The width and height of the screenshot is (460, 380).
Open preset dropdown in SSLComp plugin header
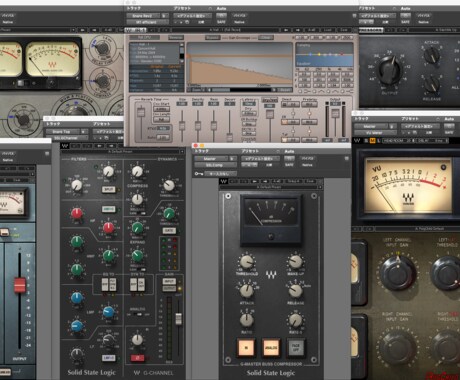click(259, 158)
